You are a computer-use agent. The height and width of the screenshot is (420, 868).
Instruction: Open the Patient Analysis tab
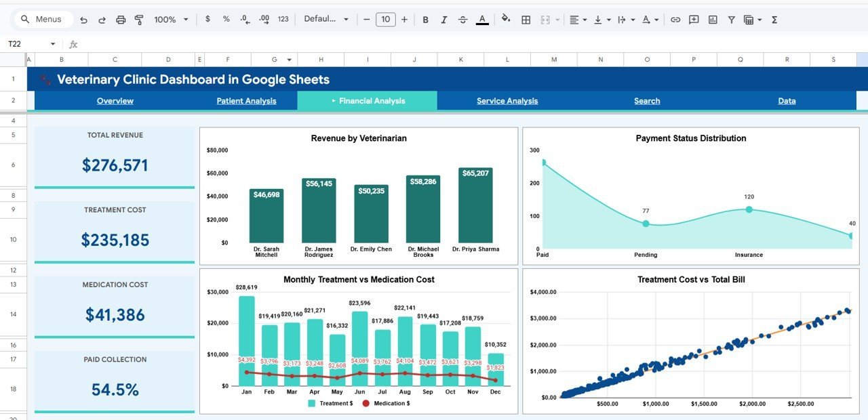[247, 100]
